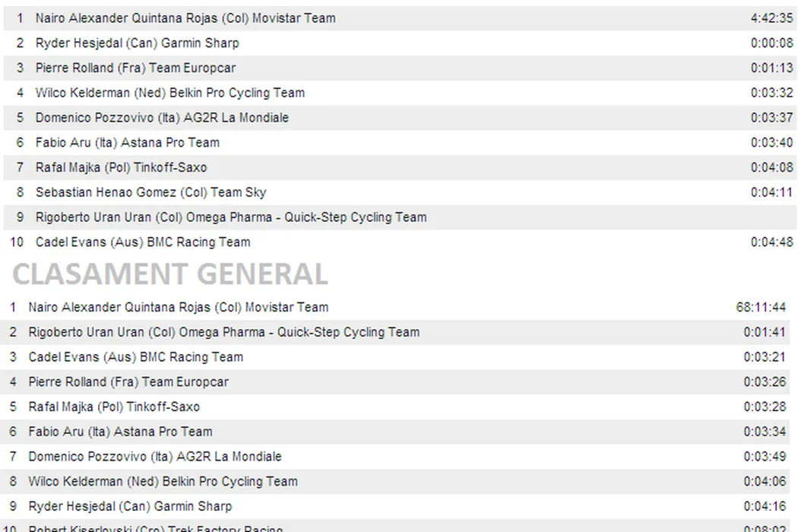This screenshot has width=798, height=532.
Task: Select Rafal Majka's 0:03:28 overall gap
Action: point(765,407)
